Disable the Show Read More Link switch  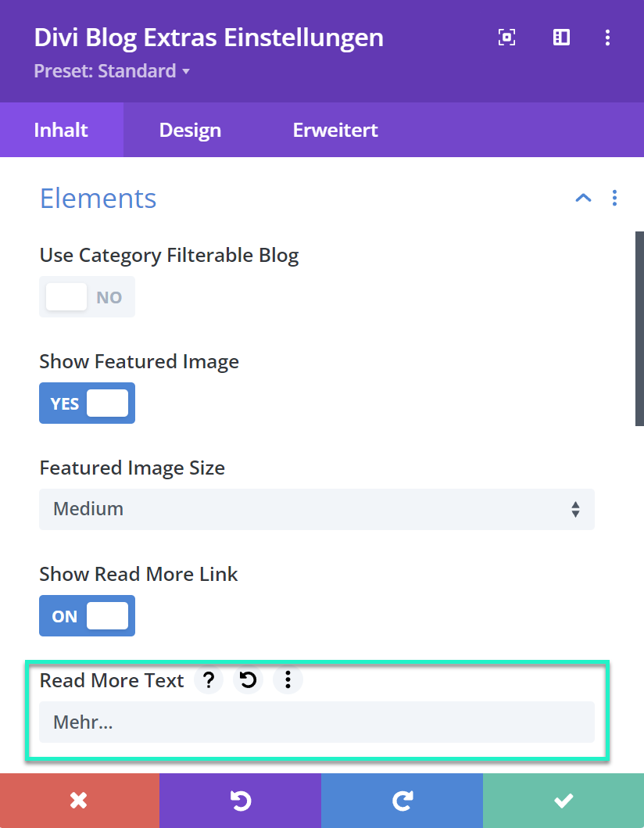87,616
